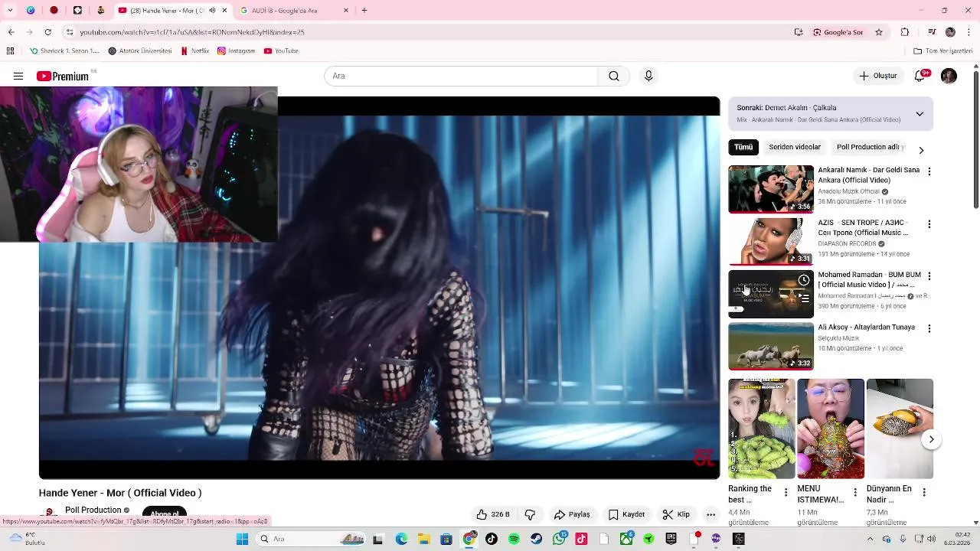Open new browser tab plus button
The width and height of the screenshot is (980, 551).
coord(364,11)
